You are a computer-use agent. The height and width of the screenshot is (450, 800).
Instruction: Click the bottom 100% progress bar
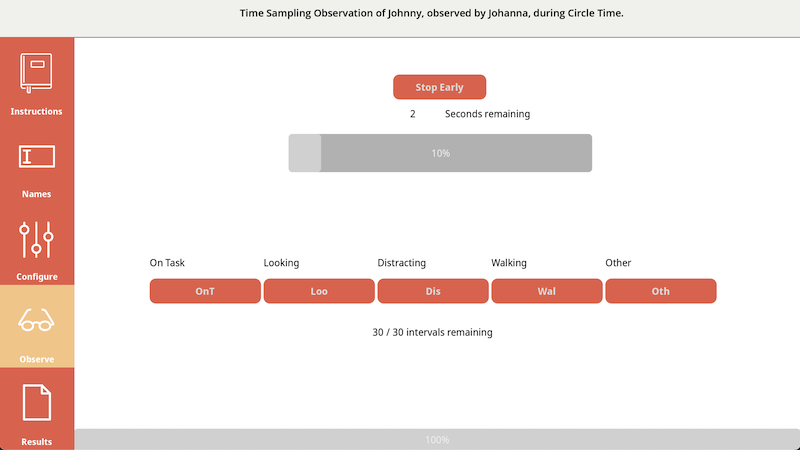pyautogui.click(x=437, y=440)
